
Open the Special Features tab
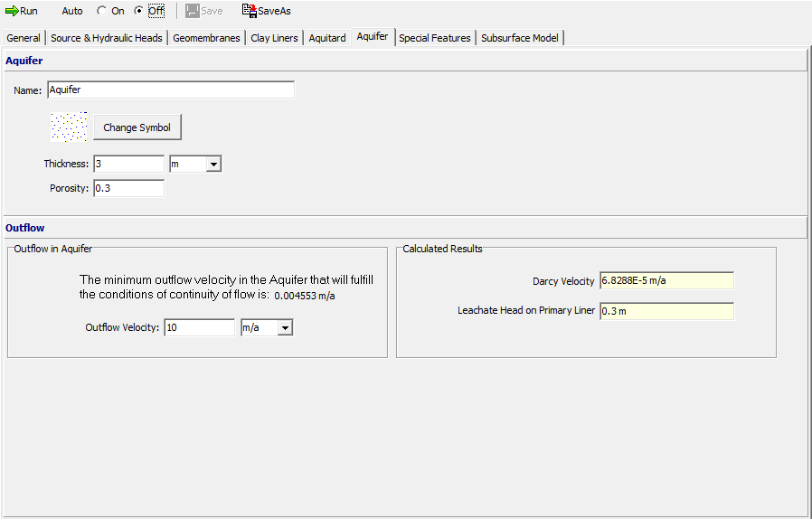coord(434,38)
